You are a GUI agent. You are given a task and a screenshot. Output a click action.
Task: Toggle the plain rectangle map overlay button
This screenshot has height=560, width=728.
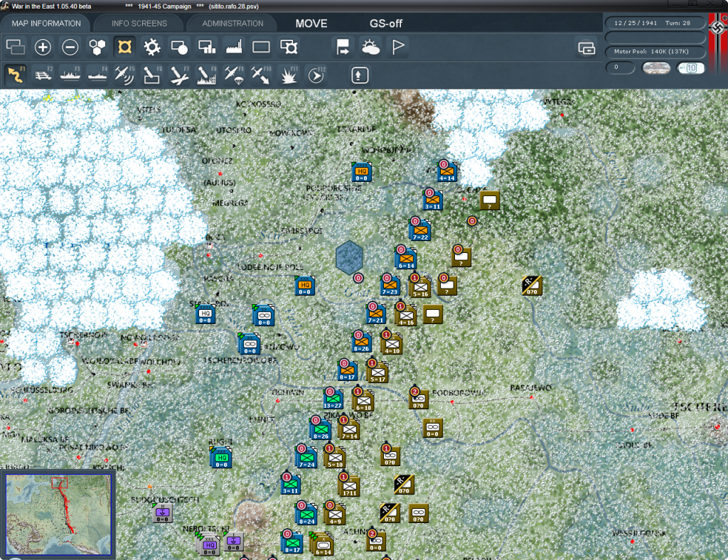[x=261, y=47]
